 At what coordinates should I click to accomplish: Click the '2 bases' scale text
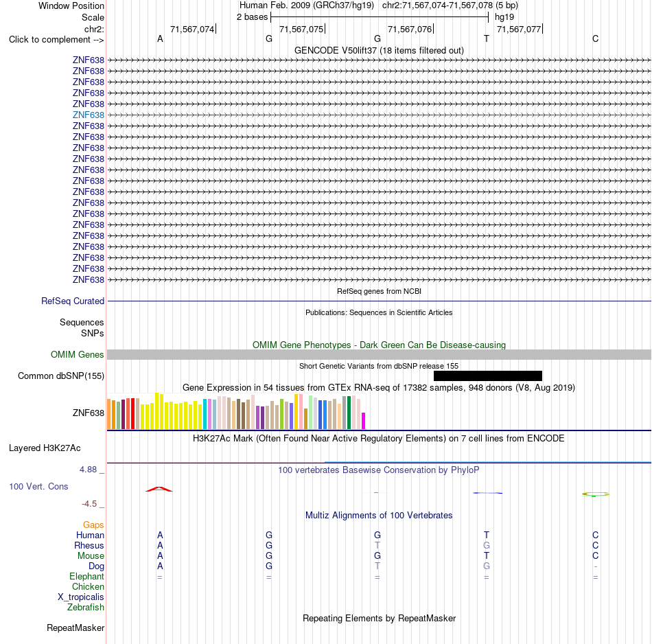click(252, 17)
